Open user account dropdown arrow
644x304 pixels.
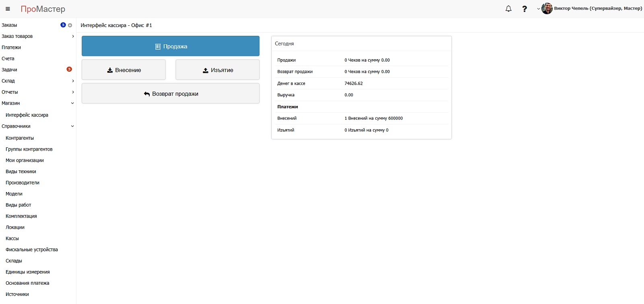coord(539,9)
